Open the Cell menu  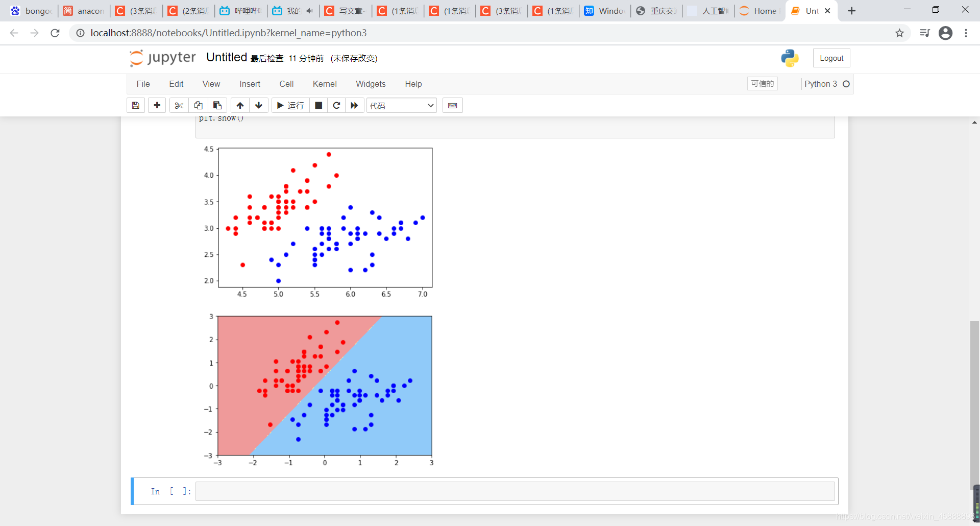pyautogui.click(x=286, y=84)
